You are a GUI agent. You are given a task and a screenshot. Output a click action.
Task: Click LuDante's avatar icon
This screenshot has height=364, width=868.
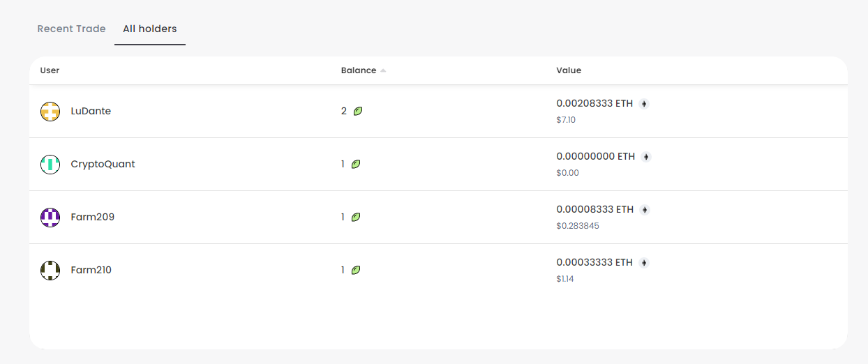(x=50, y=112)
